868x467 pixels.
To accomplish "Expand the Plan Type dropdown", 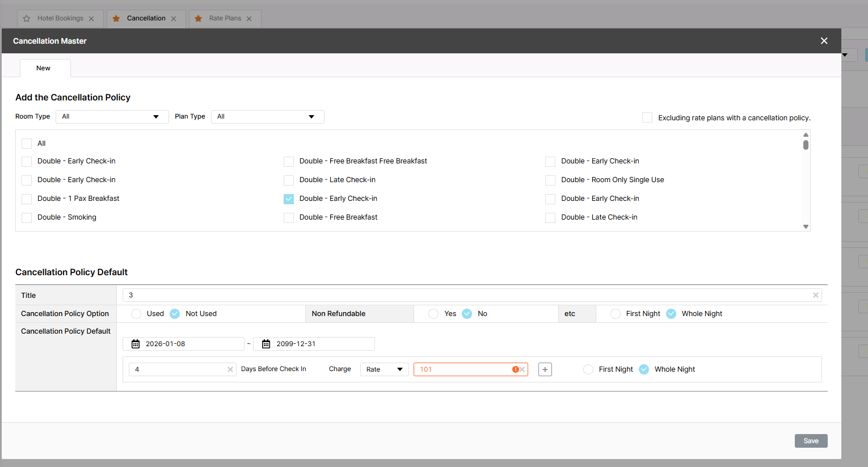I will [x=267, y=117].
